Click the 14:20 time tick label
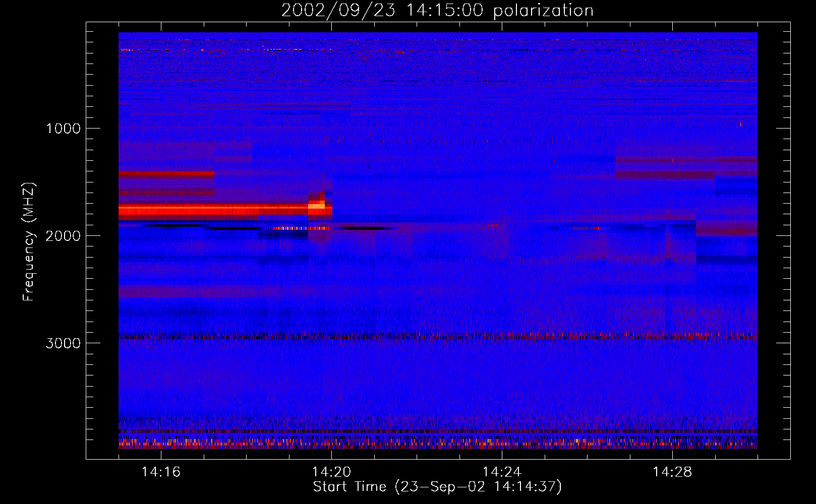Screen dimensions: 816x504 [331, 472]
